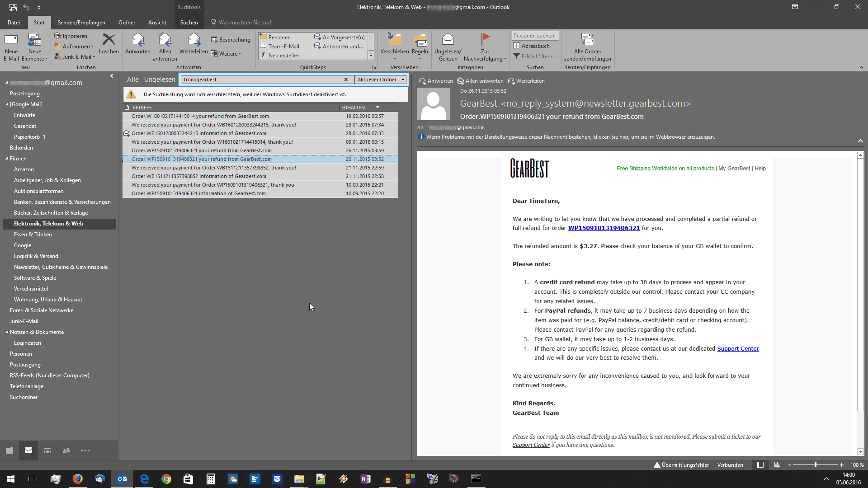Switch to People view in navigation bar

click(x=66, y=450)
